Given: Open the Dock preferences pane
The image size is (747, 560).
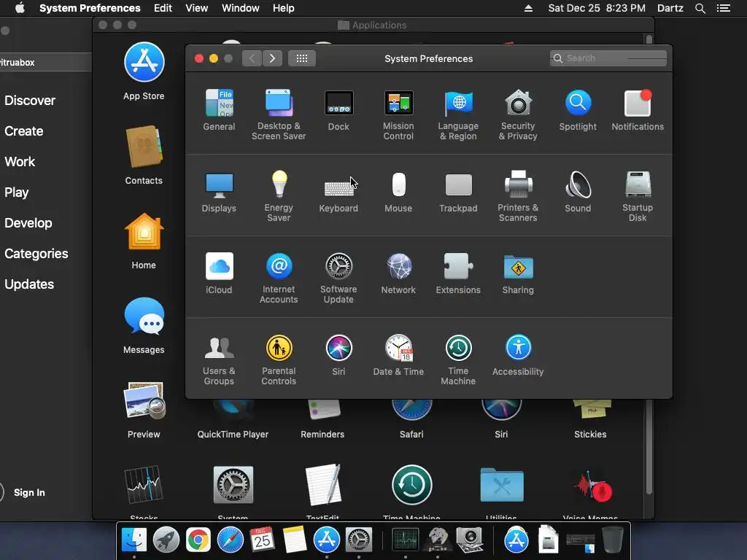Looking at the screenshot, I should click(x=338, y=110).
